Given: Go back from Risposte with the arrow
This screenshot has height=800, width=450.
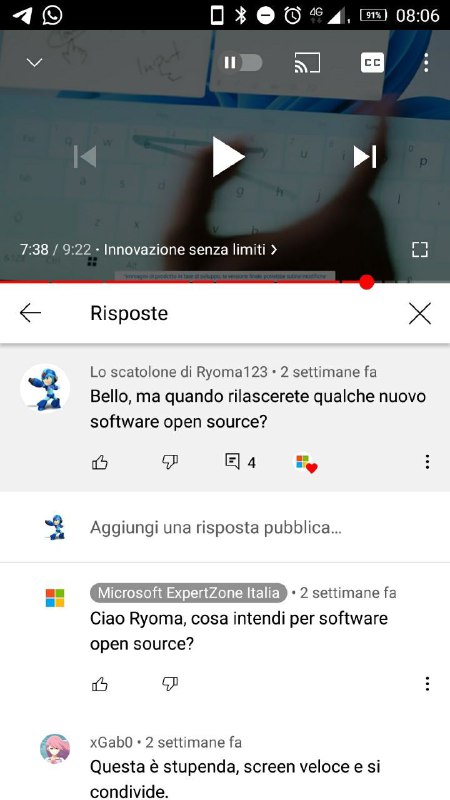Looking at the screenshot, I should [x=30, y=313].
